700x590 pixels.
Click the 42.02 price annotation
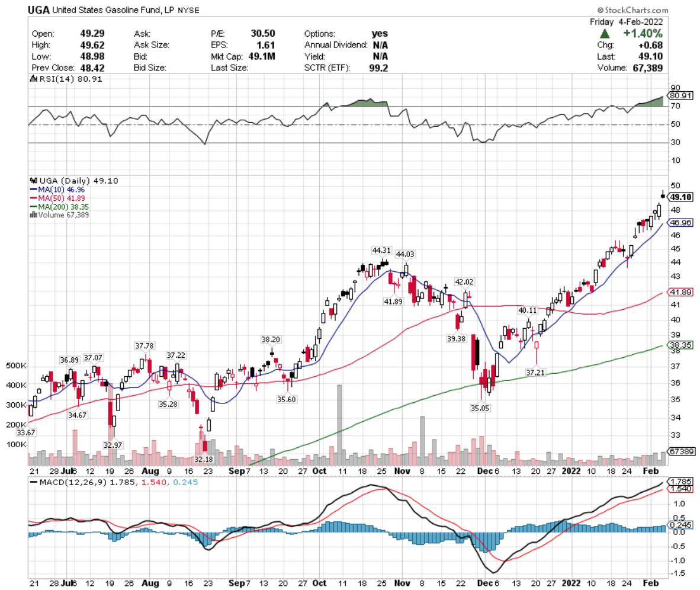click(464, 282)
